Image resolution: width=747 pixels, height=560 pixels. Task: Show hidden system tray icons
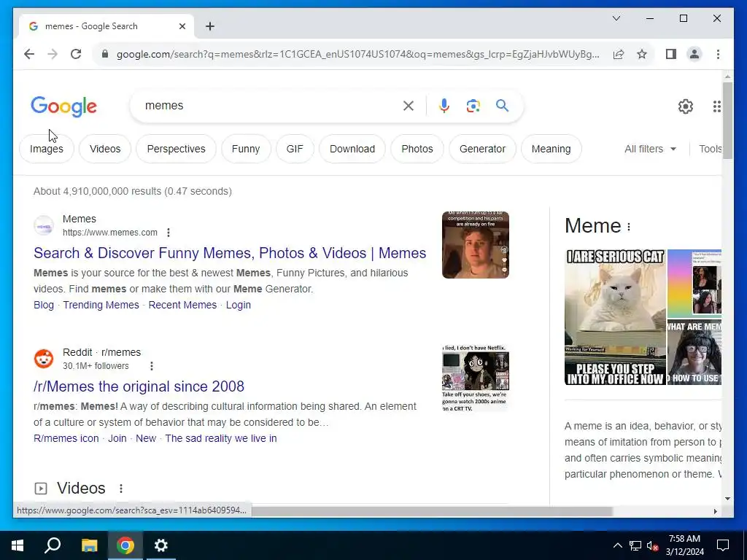617,545
